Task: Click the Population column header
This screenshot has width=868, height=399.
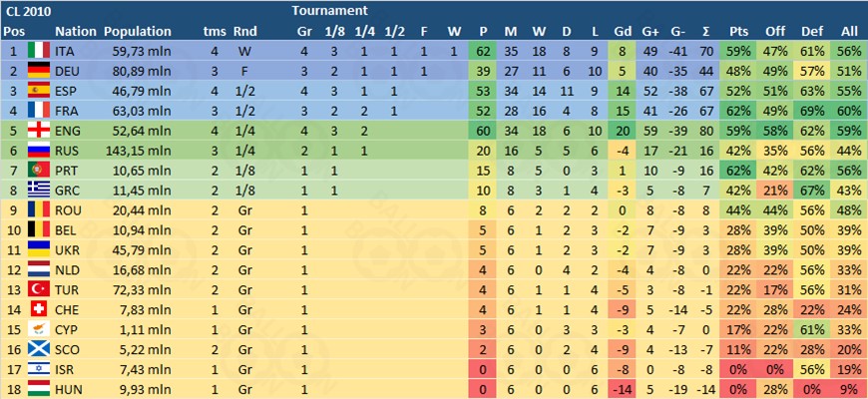Action: click(x=138, y=32)
